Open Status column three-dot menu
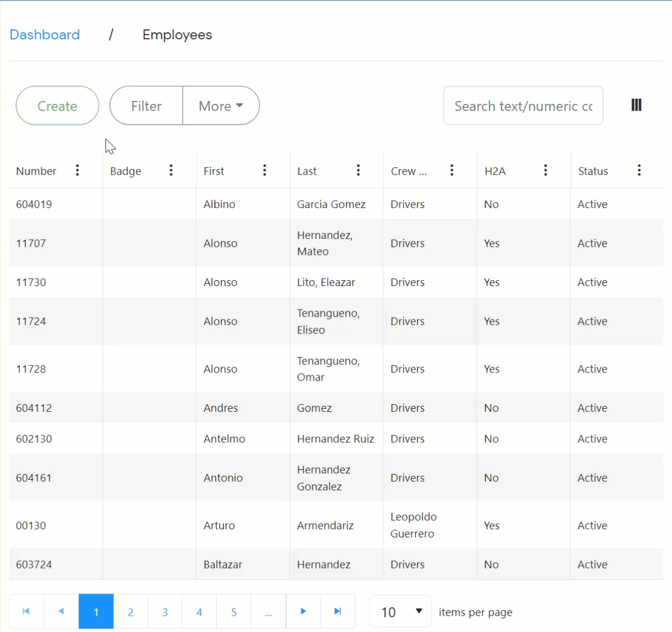672x632 pixels. pos(639,170)
